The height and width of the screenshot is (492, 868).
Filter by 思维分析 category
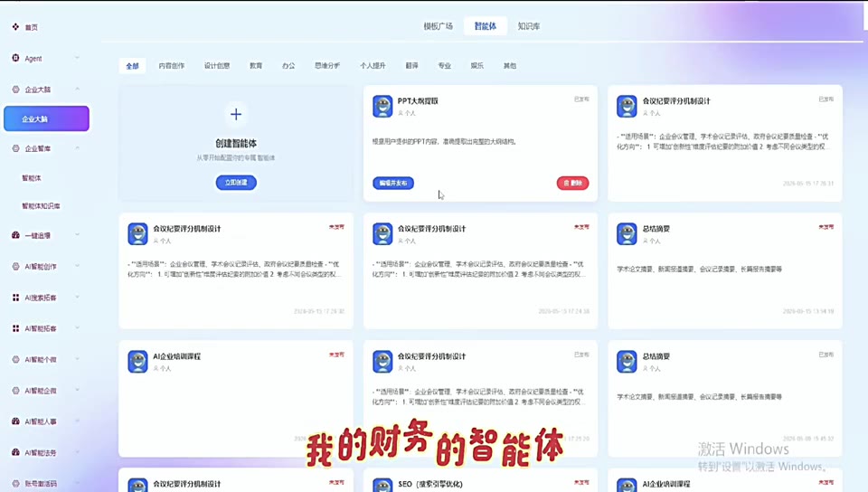pyautogui.click(x=327, y=65)
